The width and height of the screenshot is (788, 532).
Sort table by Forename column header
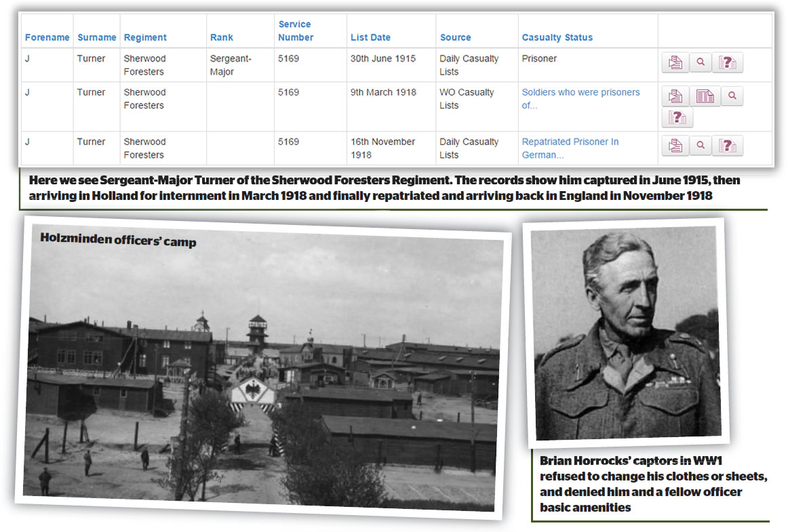coord(47,37)
